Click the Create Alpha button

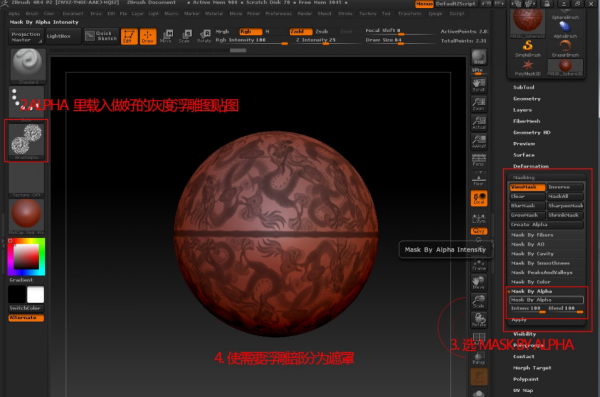pos(546,225)
